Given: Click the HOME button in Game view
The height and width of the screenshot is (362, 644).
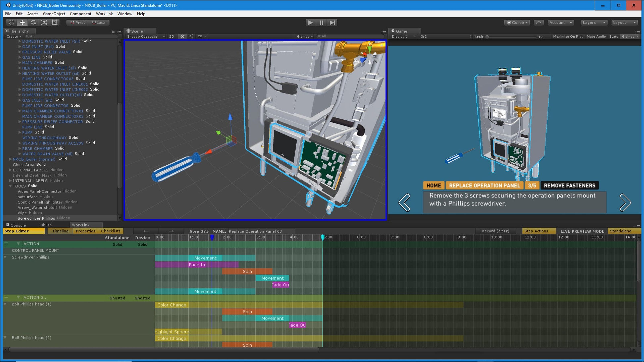Looking at the screenshot, I should (x=434, y=186).
